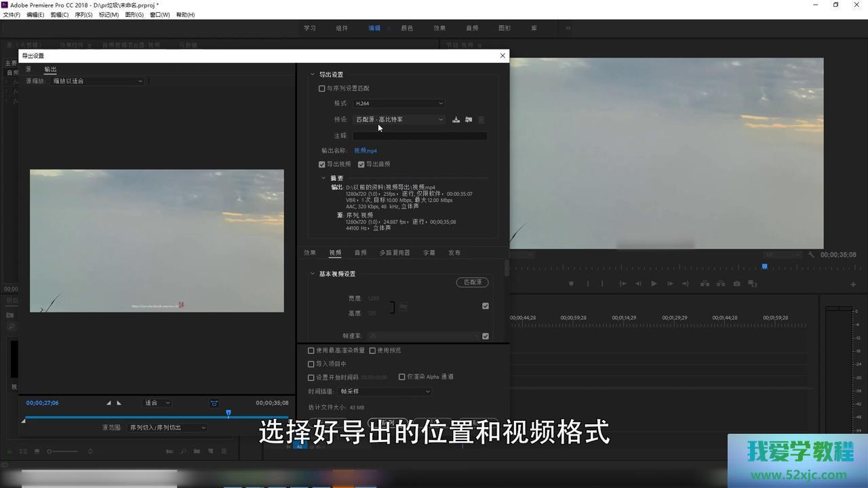The height and width of the screenshot is (488, 868).
Task: Click the 匹配源 button
Action: (472, 282)
